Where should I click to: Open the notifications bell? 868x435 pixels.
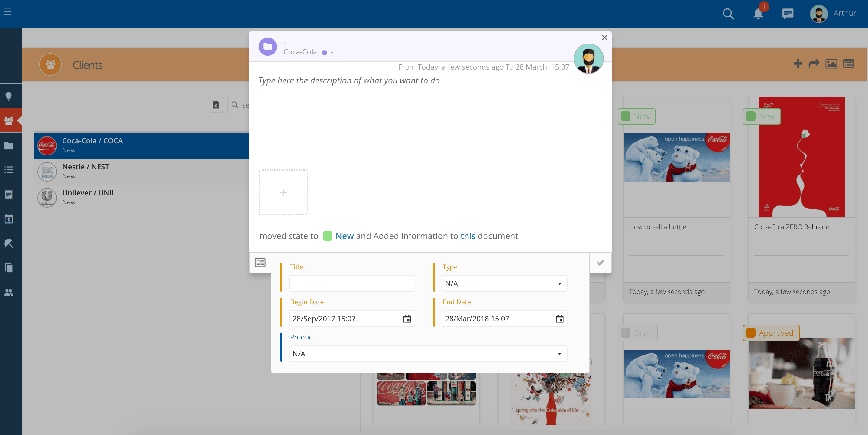758,14
